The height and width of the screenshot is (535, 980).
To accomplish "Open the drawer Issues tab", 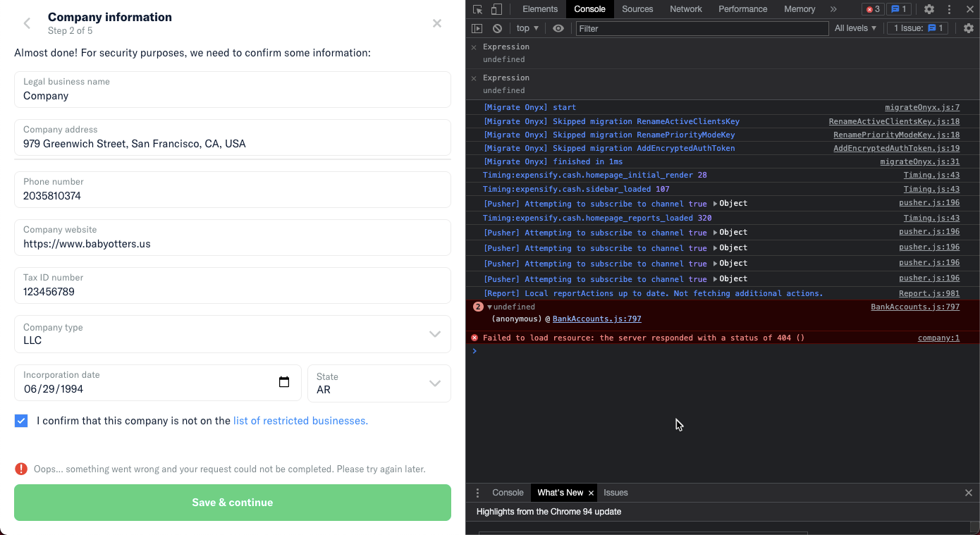I will click(615, 493).
